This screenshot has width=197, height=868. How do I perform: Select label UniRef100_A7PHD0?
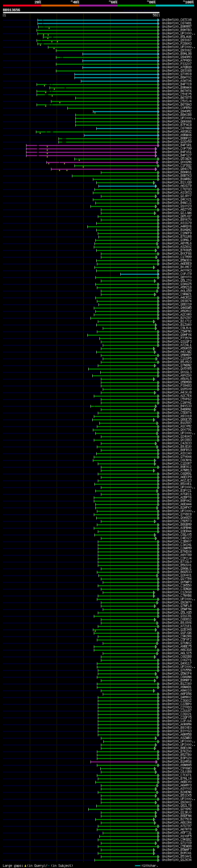pos(177,61)
